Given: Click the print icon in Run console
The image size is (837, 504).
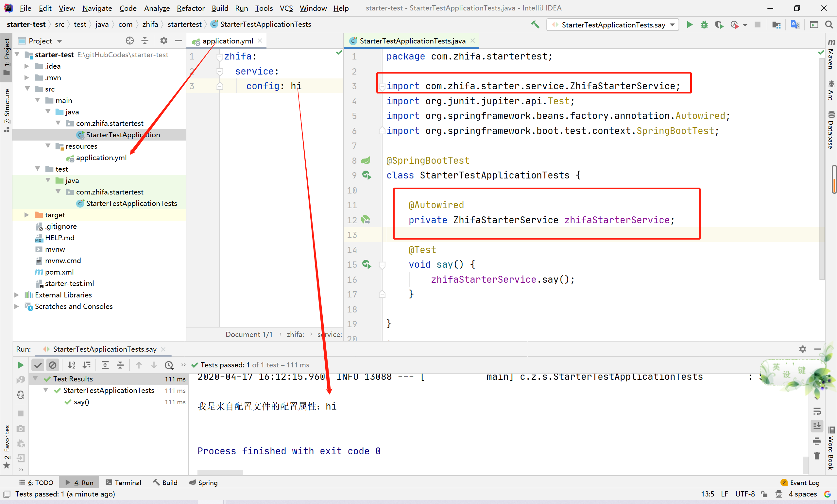Looking at the screenshot, I should (x=817, y=441).
